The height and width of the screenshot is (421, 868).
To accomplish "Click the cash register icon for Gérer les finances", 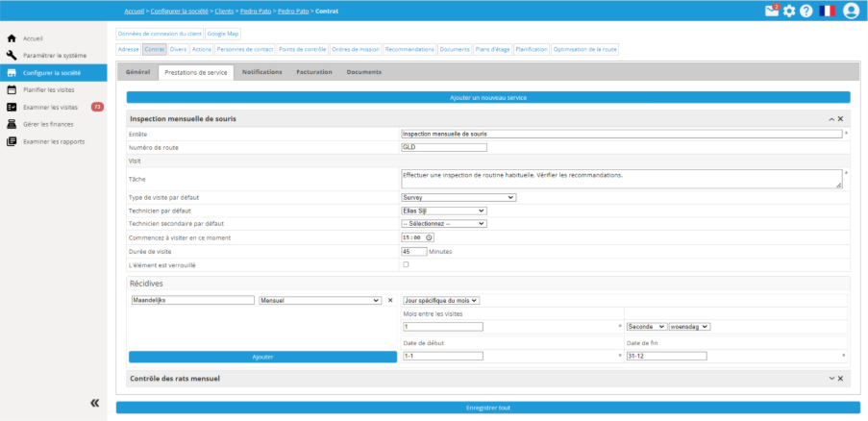I will click(x=12, y=124).
